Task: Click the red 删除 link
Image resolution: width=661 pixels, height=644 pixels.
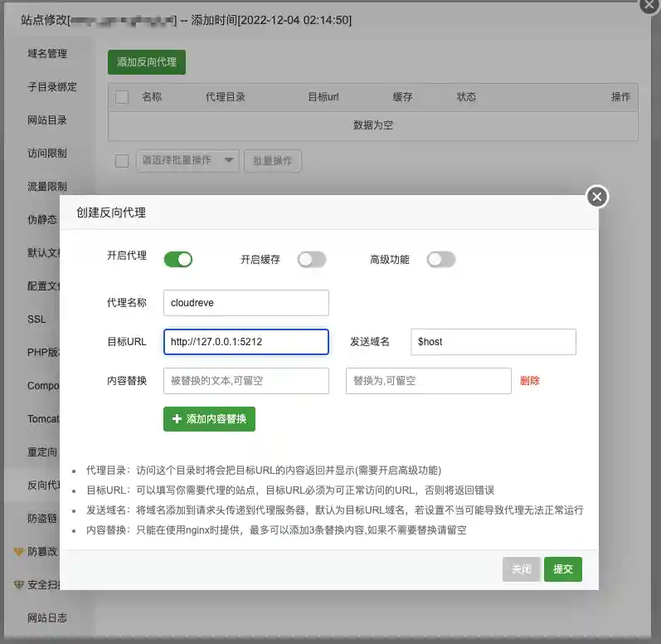Action: (529, 381)
